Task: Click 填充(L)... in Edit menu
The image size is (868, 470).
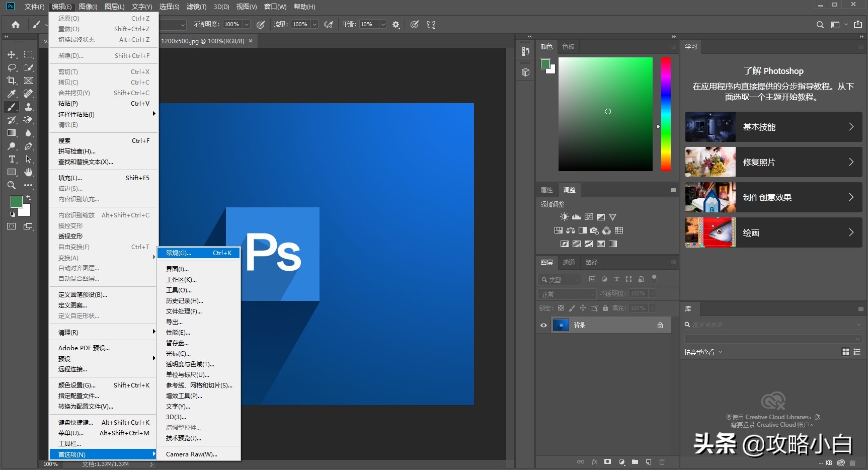Action: point(104,178)
